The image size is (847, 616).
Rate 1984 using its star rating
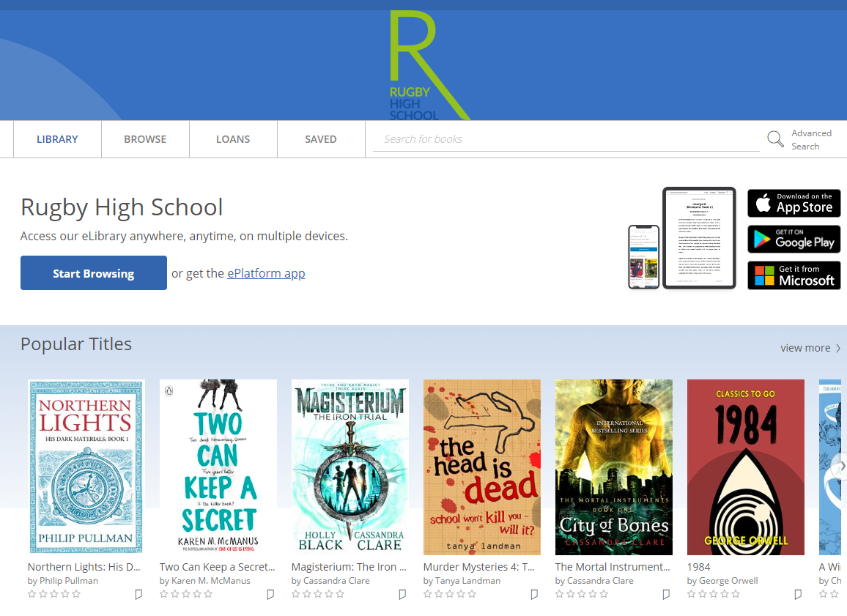tap(713, 594)
